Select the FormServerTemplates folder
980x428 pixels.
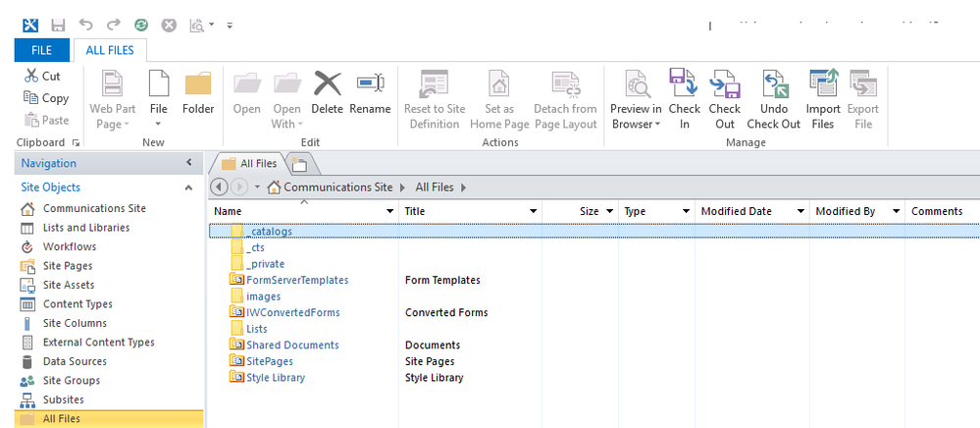297,280
